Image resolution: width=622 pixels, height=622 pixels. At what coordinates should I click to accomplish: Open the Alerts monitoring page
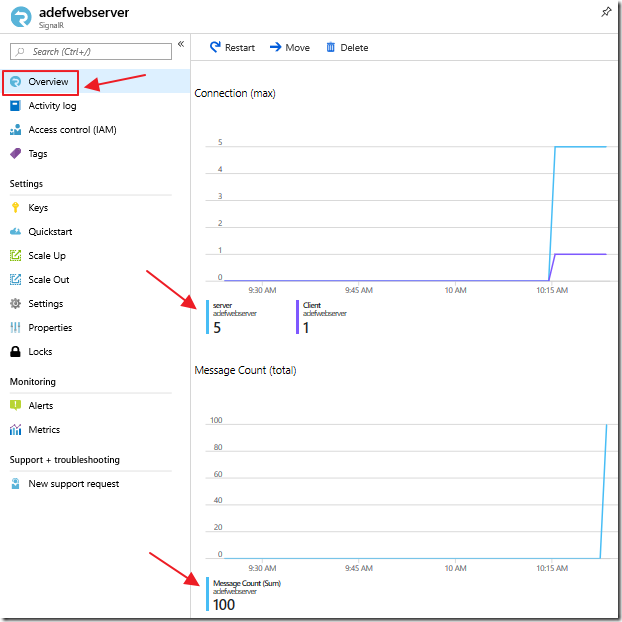(41, 405)
